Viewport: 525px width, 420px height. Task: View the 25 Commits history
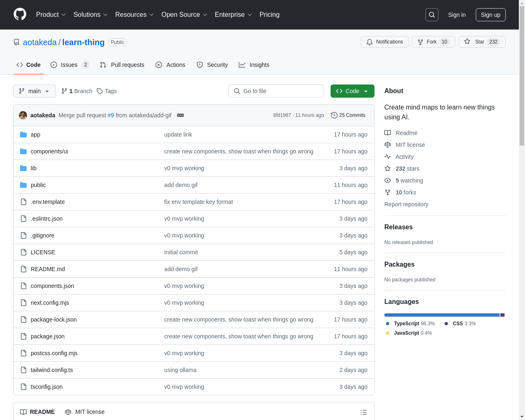click(x=348, y=115)
